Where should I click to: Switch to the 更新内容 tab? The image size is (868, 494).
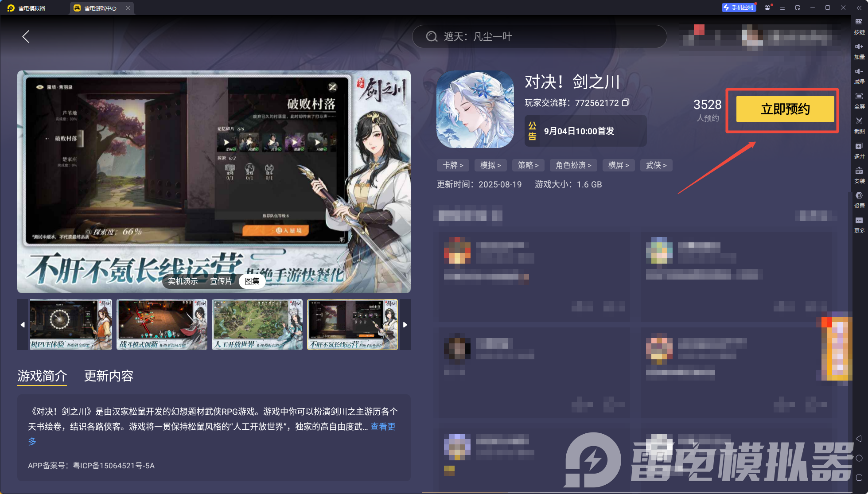point(109,376)
